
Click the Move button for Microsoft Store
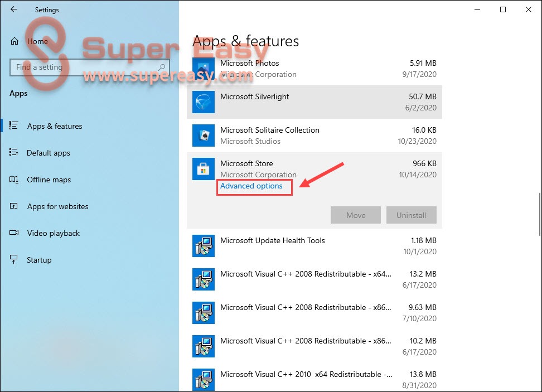tap(356, 215)
